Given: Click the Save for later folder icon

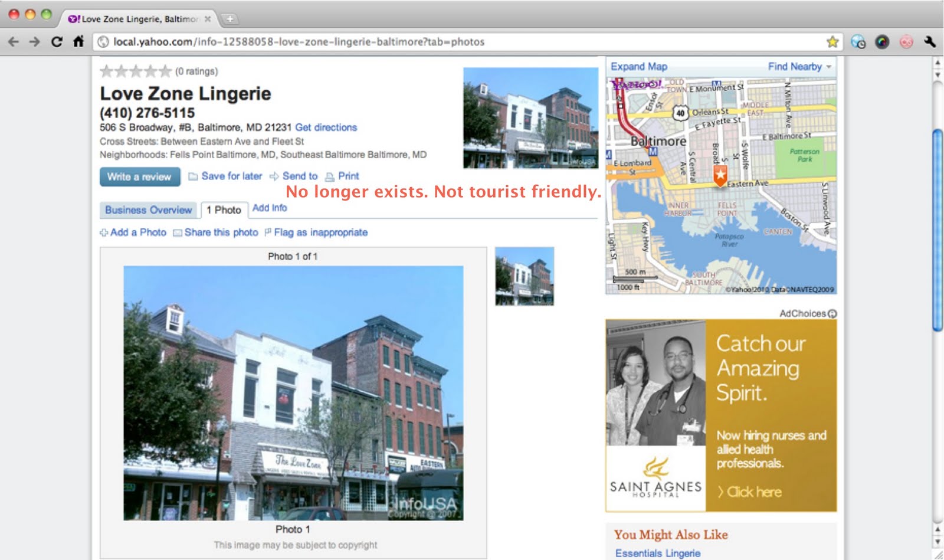Looking at the screenshot, I should coord(193,176).
